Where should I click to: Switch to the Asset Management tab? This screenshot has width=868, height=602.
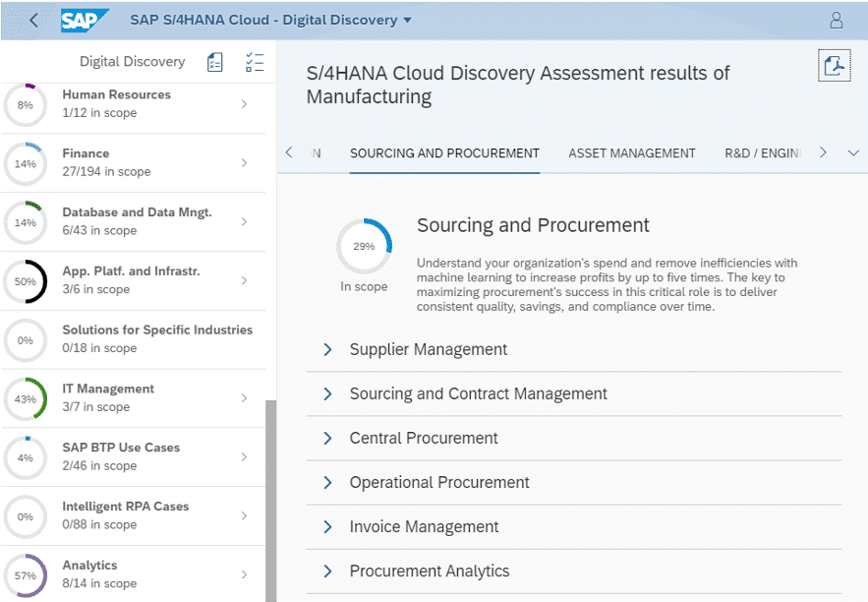(632, 153)
